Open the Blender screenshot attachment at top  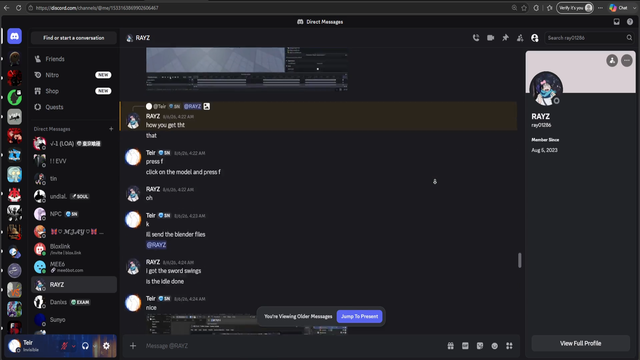247,69
